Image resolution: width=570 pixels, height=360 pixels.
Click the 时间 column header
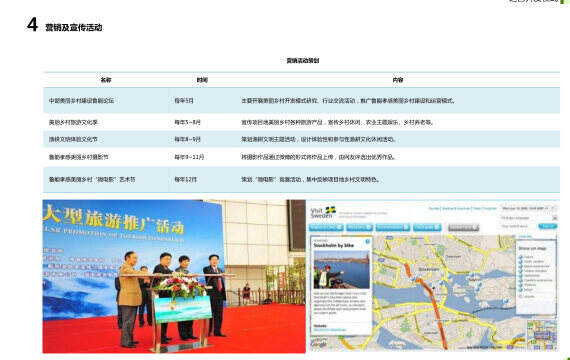pyautogui.click(x=202, y=80)
